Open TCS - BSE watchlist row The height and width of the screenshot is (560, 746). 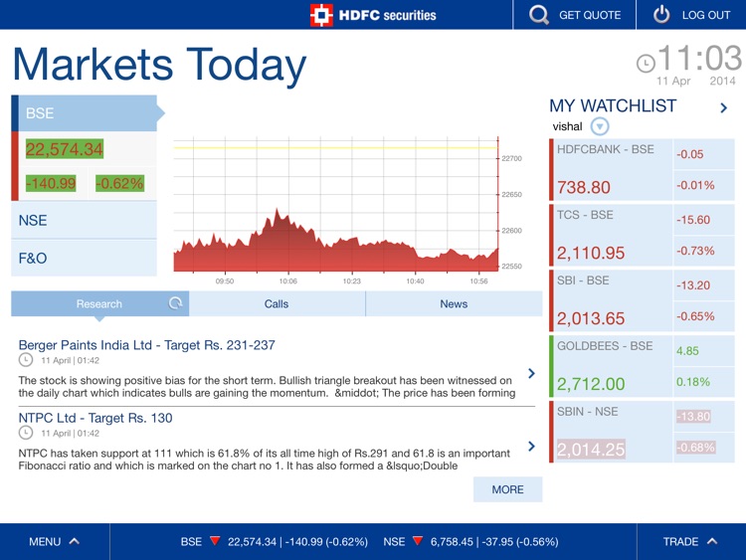642,236
